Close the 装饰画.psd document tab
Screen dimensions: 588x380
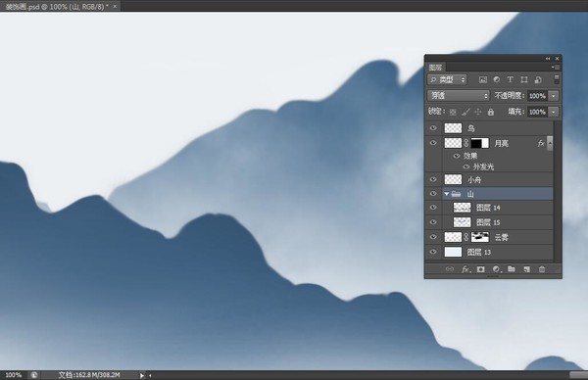pos(115,6)
